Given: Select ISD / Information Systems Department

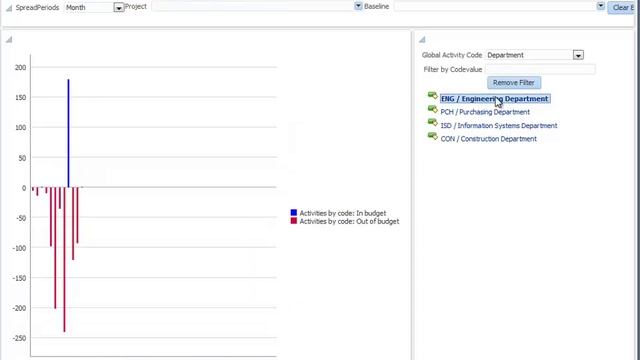Looking at the screenshot, I should 499,126.
